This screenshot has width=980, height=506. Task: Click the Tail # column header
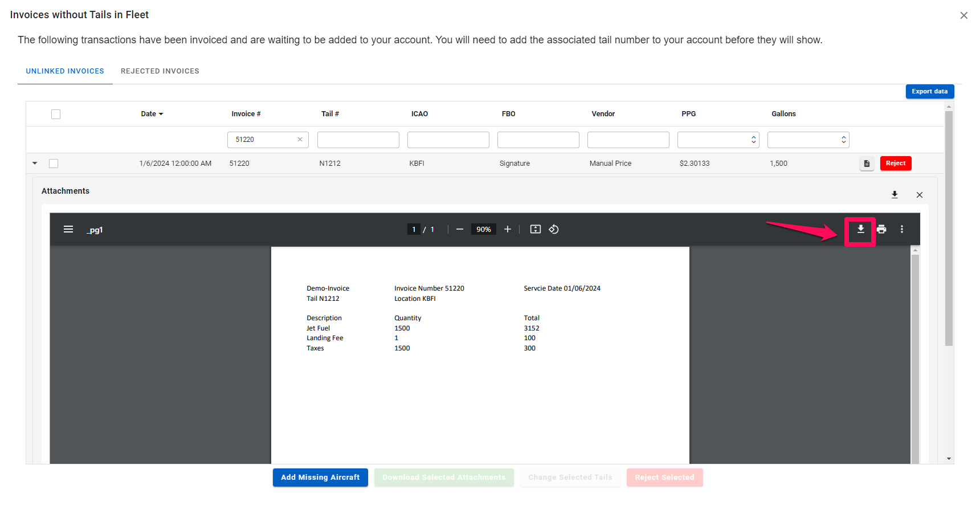pyautogui.click(x=330, y=114)
